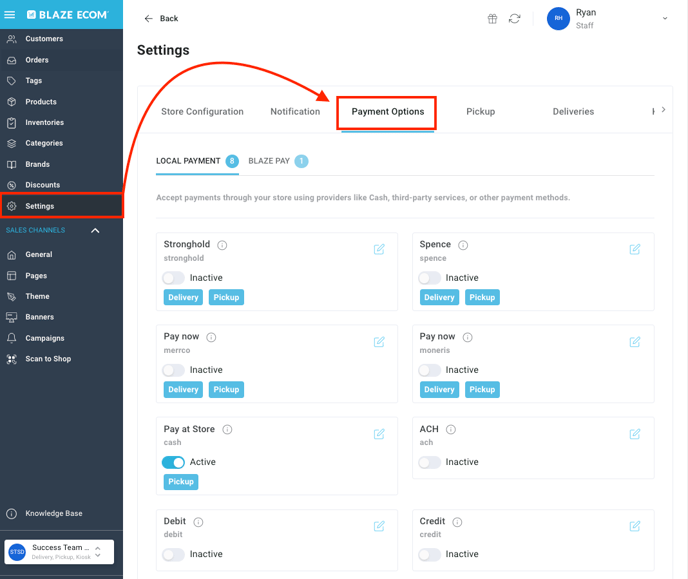Click the refresh sync icon
688x579 pixels.
(514, 19)
